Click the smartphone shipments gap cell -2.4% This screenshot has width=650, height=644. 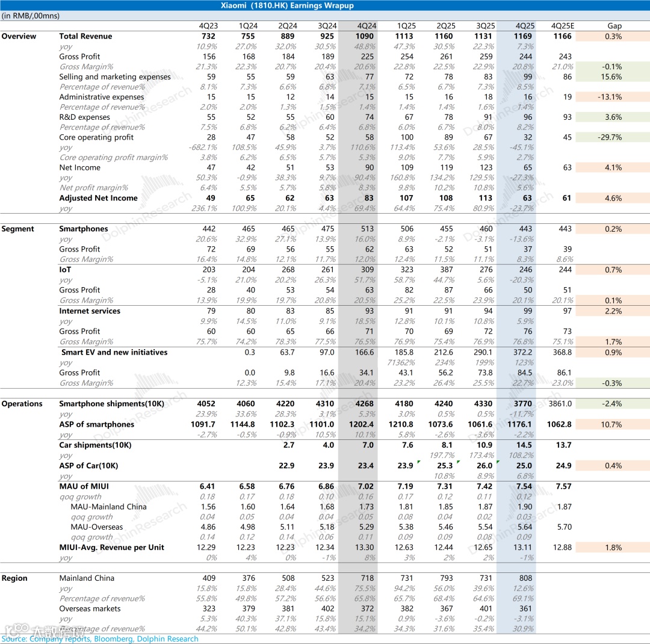point(613,404)
